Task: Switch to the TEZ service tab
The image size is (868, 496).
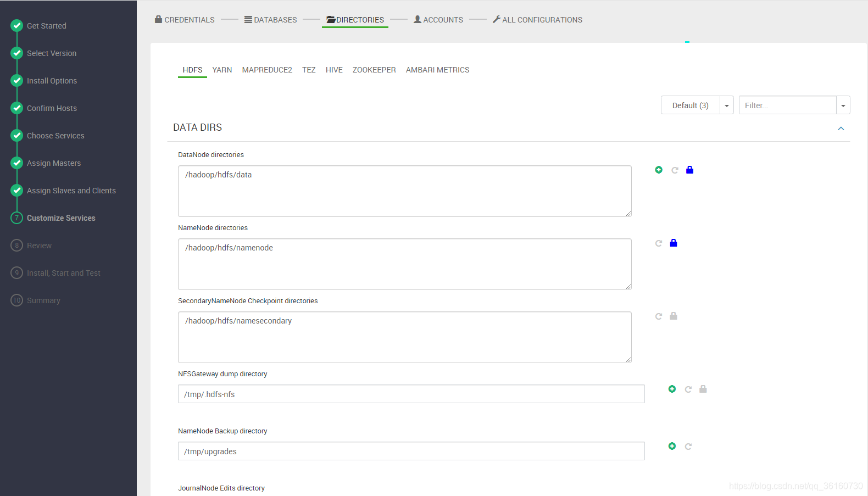Action: 309,70
